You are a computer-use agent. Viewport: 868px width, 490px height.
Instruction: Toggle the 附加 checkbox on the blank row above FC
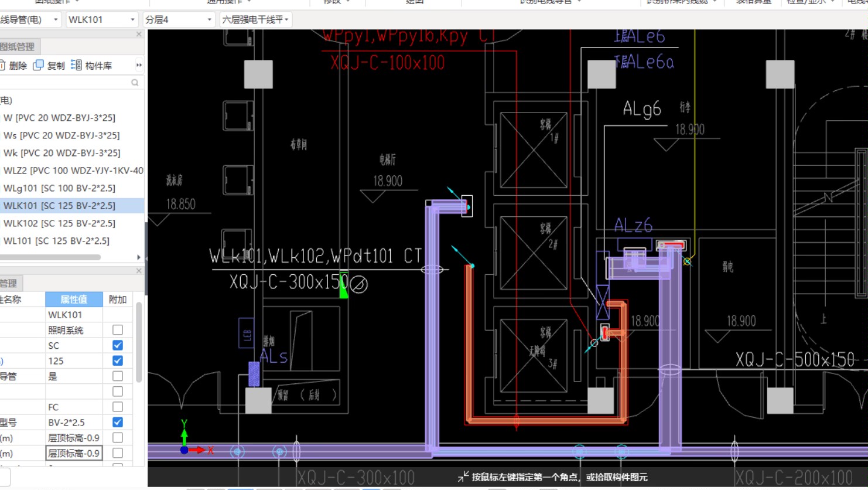(x=118, y=391)
